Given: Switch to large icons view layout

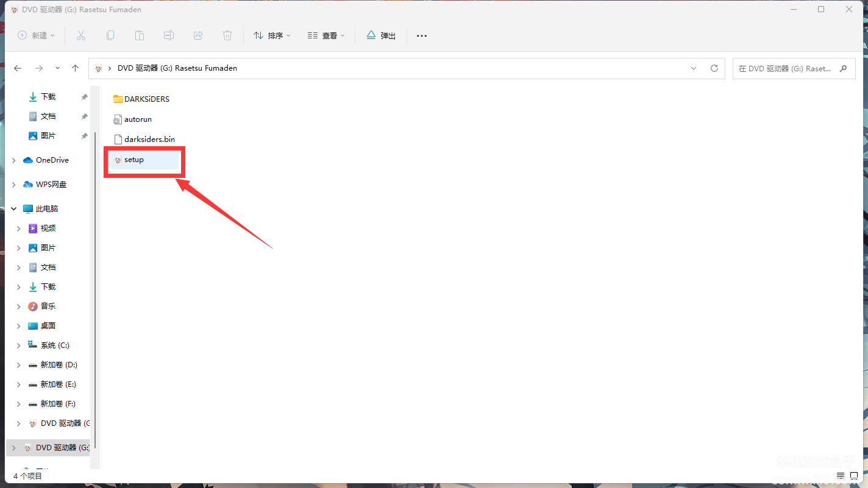Looking at the screenshot, I should 854,476.
